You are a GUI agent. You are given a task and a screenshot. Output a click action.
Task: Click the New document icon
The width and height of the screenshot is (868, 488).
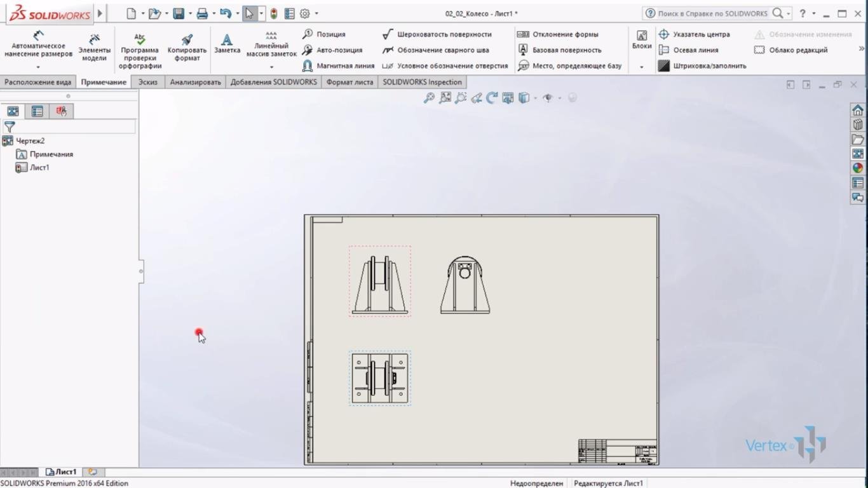(132, 13)
